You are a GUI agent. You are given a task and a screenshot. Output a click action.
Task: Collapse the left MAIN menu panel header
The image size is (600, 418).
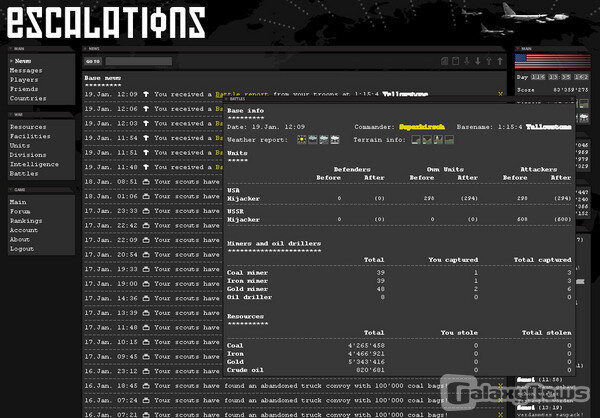tap(11, 49)
